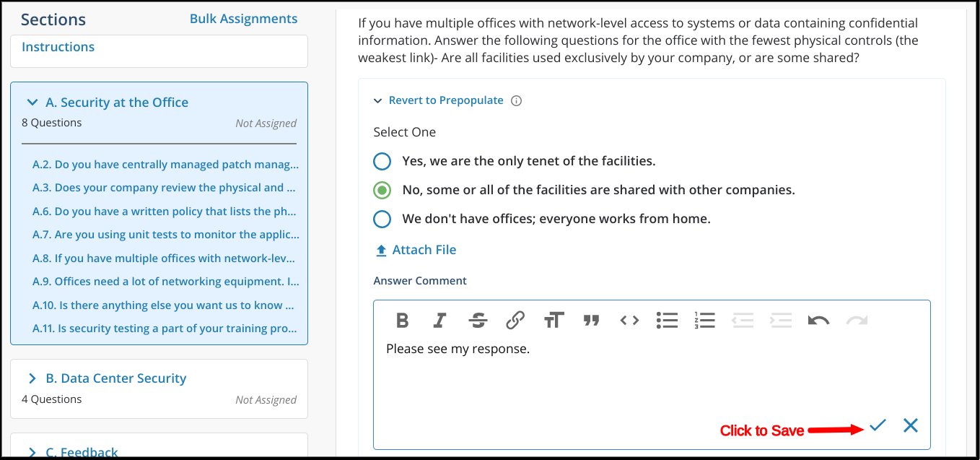Insert a bulleted list in the comment

[667, 320]
